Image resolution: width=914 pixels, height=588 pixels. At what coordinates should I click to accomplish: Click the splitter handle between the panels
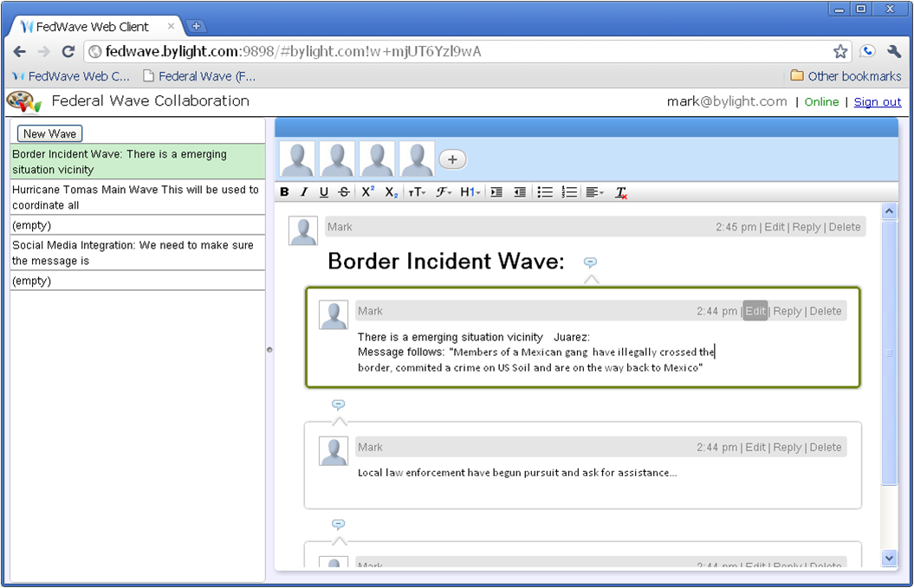(x=269, y=350)
